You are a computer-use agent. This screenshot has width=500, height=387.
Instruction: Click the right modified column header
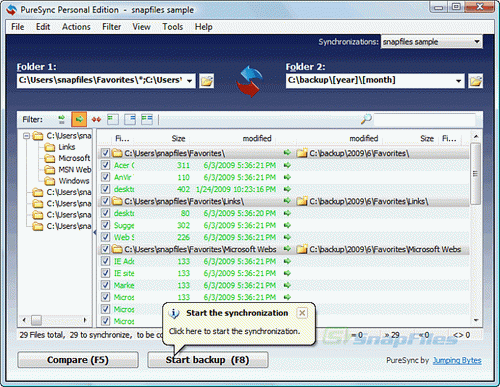point(363,138)
